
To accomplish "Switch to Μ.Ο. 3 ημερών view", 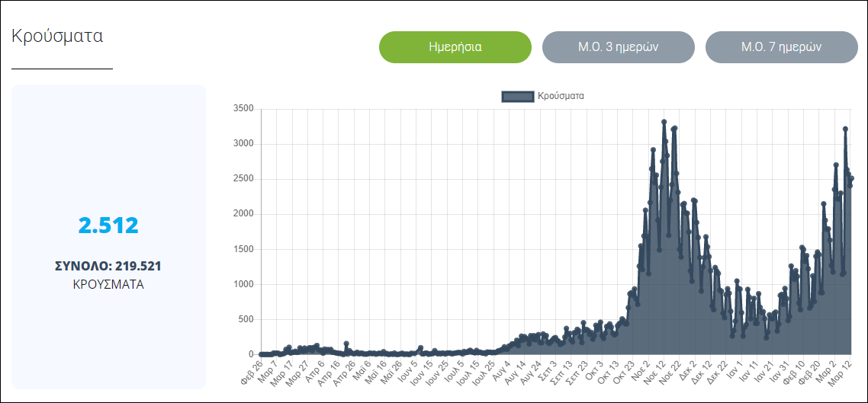I will [618, 47].
